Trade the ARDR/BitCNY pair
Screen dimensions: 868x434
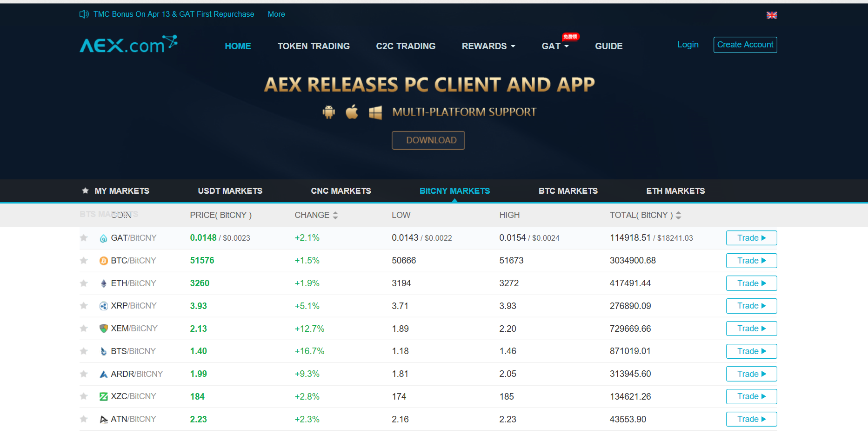tap(751, 374)
